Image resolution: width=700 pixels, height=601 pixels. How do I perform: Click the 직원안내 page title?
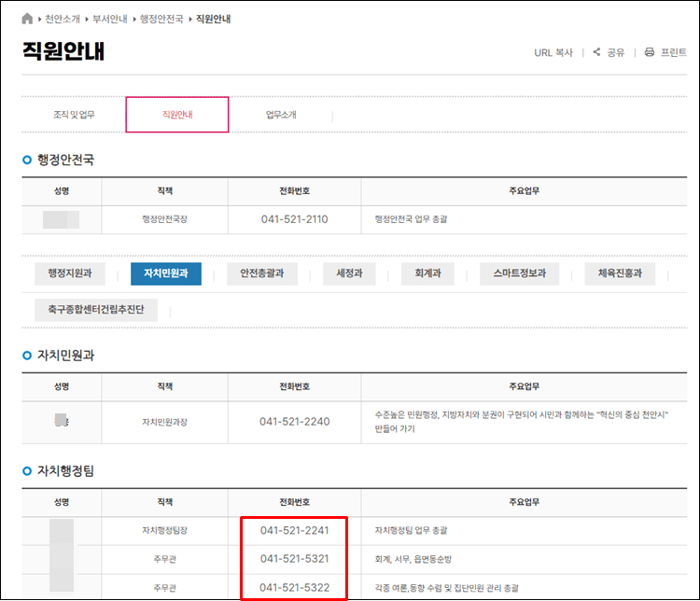point(63,51)
